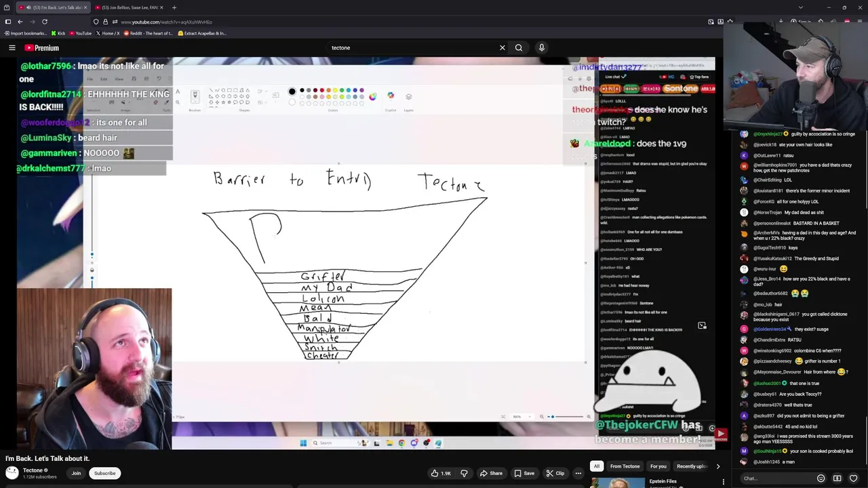Open more actions ellipsis under video
This screenshot has width=868, height=488.
(578, 473)
